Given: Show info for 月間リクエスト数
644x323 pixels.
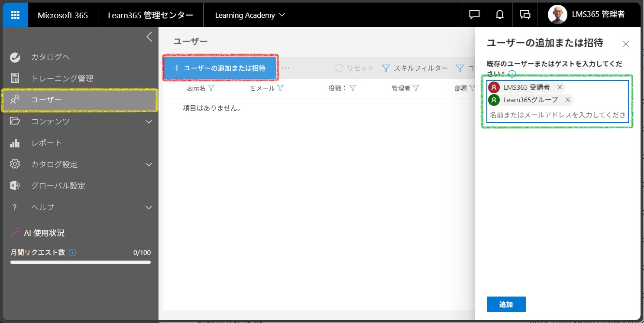Looking at the screenshot, I should coord(72,252).
